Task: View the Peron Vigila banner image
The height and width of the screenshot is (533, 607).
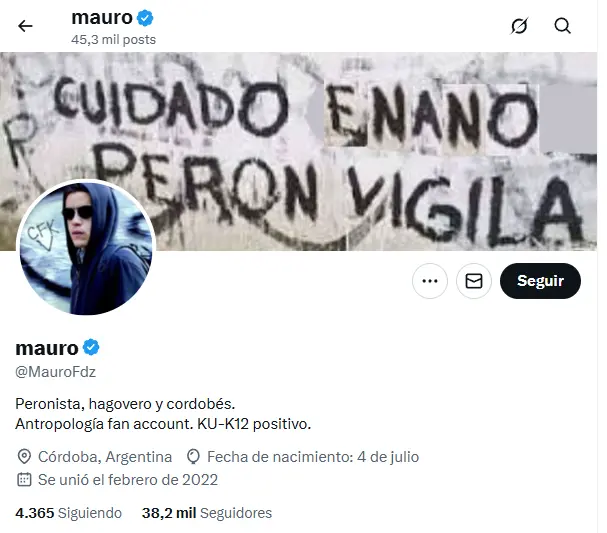Action: pos(298,151)
